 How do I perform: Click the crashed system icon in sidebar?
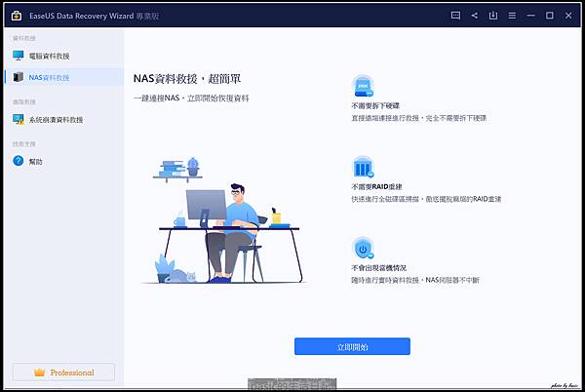pos(18,119)
